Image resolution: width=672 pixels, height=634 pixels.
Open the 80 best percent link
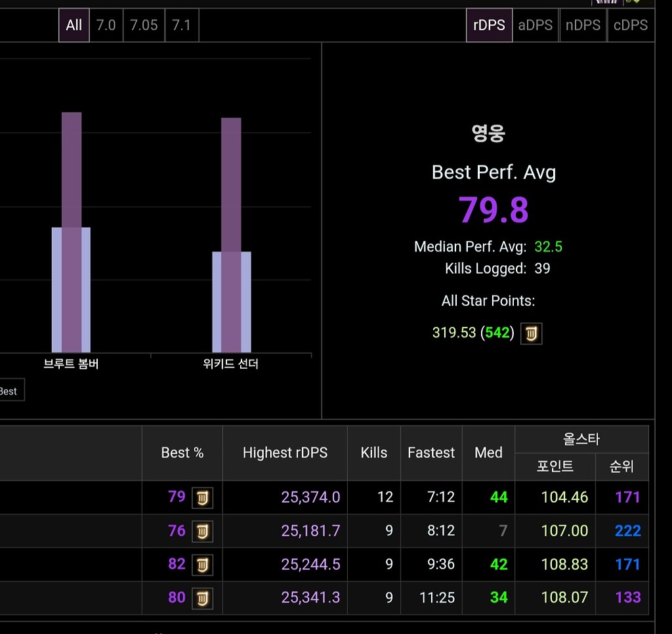[x=177, y=597]
